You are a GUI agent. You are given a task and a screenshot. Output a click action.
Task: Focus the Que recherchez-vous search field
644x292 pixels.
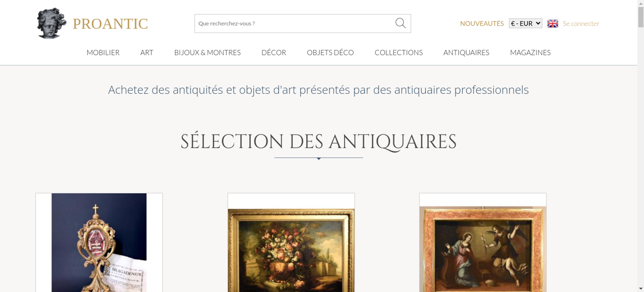295,23
